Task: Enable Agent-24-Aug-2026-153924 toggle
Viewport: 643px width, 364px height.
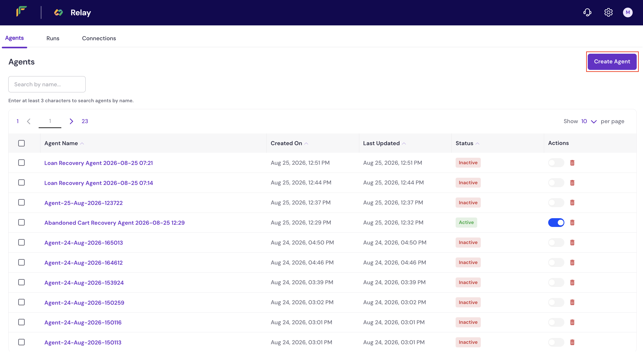Action: click(x=556, y=282)
